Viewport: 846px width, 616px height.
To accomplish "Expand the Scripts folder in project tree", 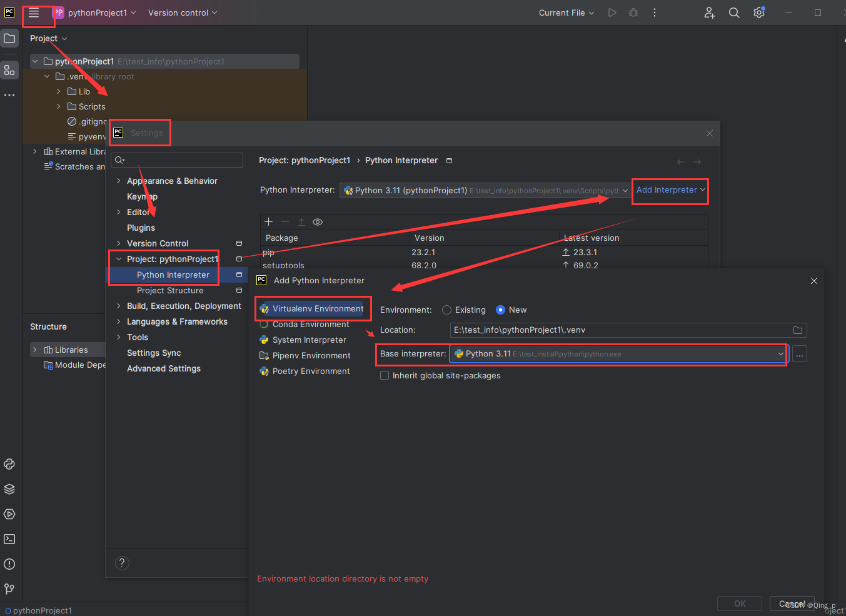I will click(59, 106).
